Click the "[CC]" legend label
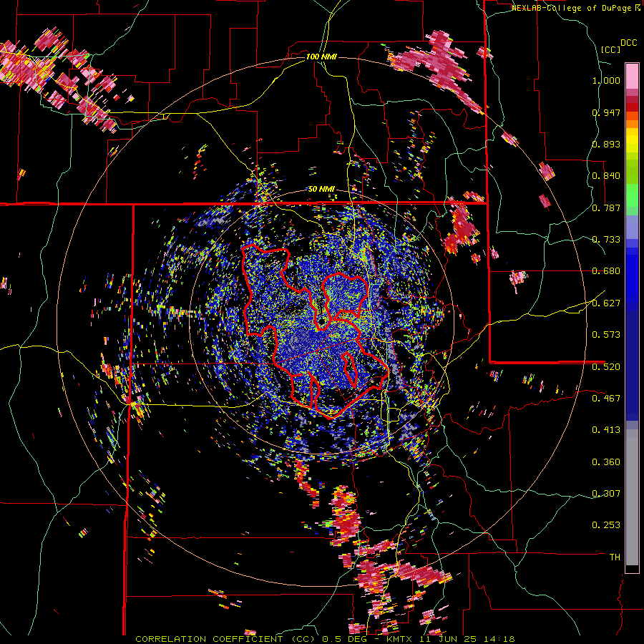Viewport: 644px width, 644px height. point(610,49)
